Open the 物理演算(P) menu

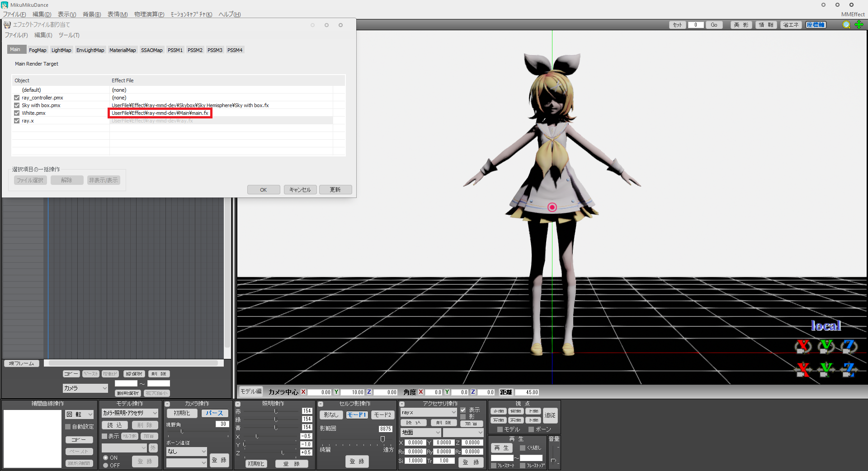click(x=149, y=14)
